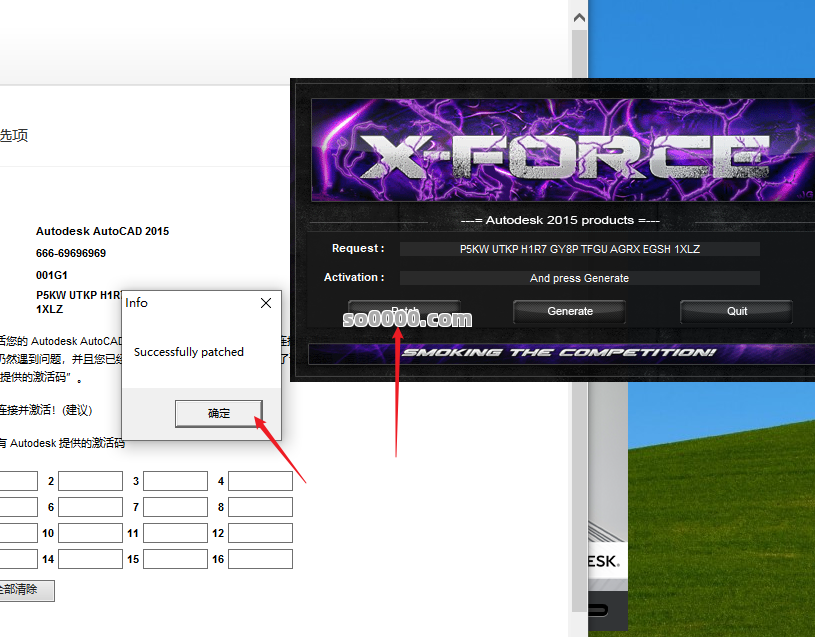Screen dimensions: 815x637
Task: Close the Info dialog with X
Action: coord(265,303)
